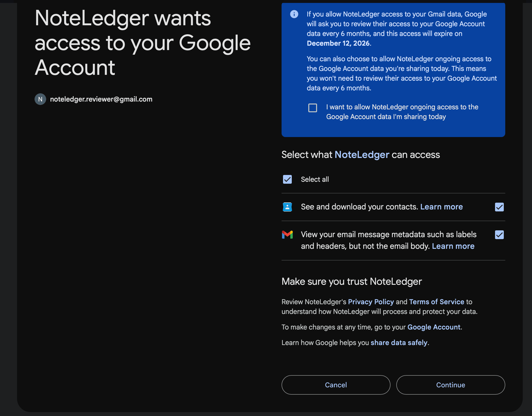The width and height of the screenshot is (532, 416).
Task: Open the share data safely link
Action: pos(399,343)
